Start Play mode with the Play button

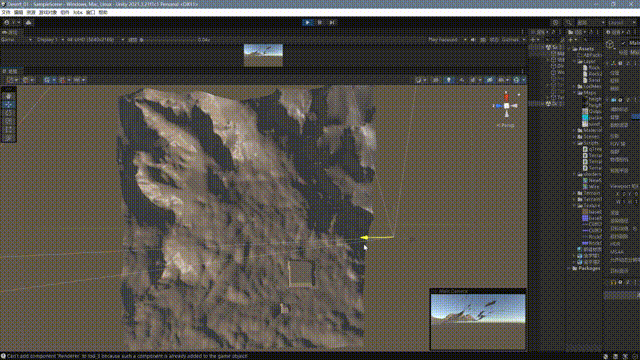pyautogui.click(x=308, y=22)
